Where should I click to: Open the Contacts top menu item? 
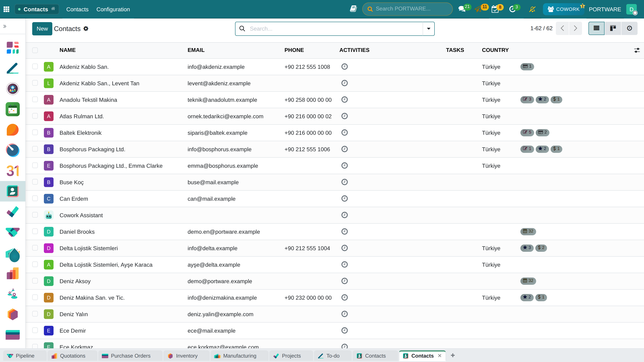click(77, 9)
